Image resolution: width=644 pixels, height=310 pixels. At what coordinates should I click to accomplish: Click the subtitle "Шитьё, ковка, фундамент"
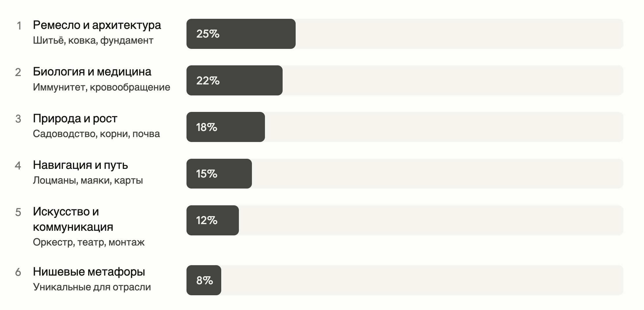[93, 40]
